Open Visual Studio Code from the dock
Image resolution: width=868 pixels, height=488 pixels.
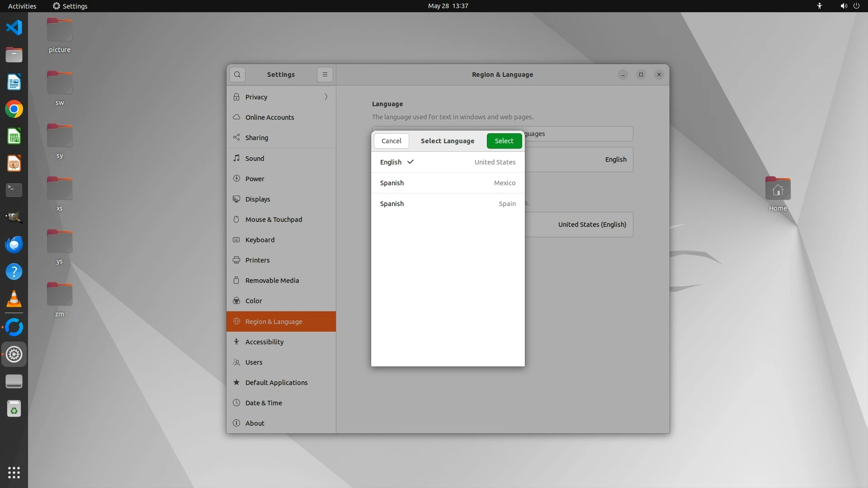pyautogui.click(x=14, y=28)
